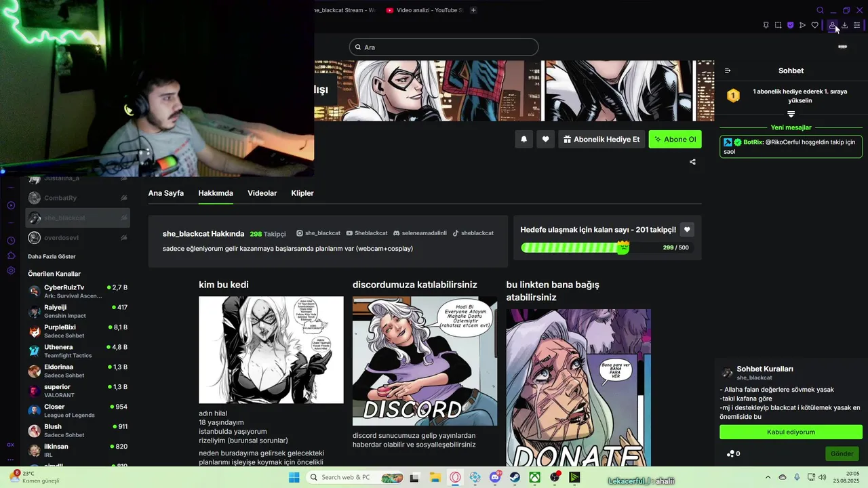Open the overdosevl channel in the sidebar
Viewport: 868px width, 488px height.
pos(78,238)
